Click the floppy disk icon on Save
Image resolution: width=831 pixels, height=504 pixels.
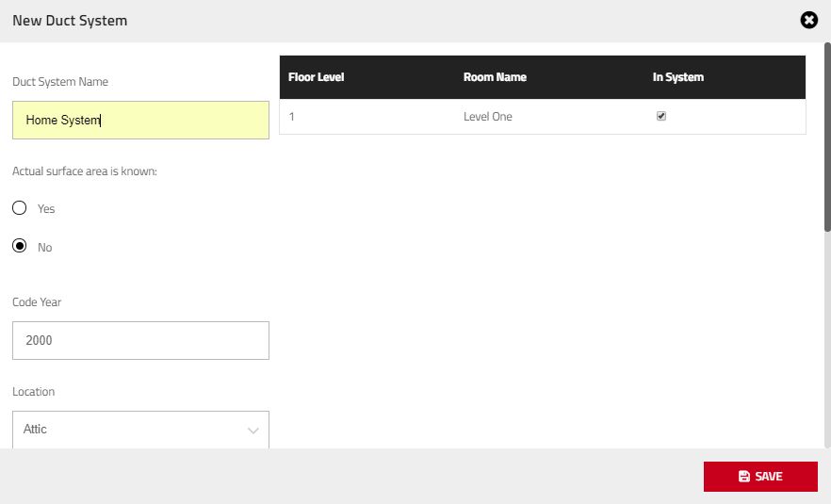click(744, 477)
